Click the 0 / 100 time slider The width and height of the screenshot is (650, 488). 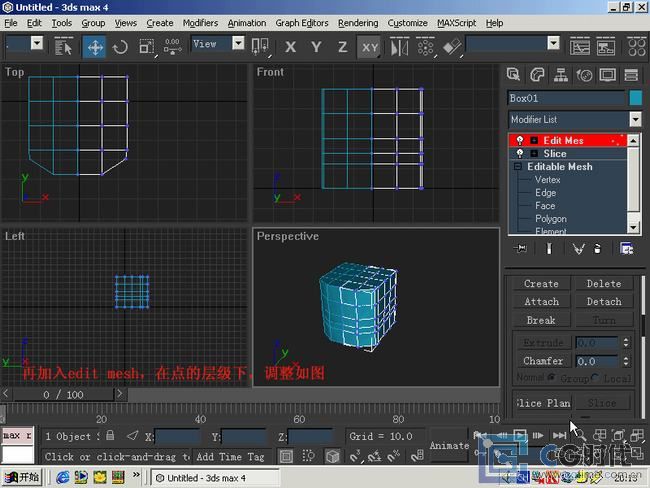pos(63,395)
